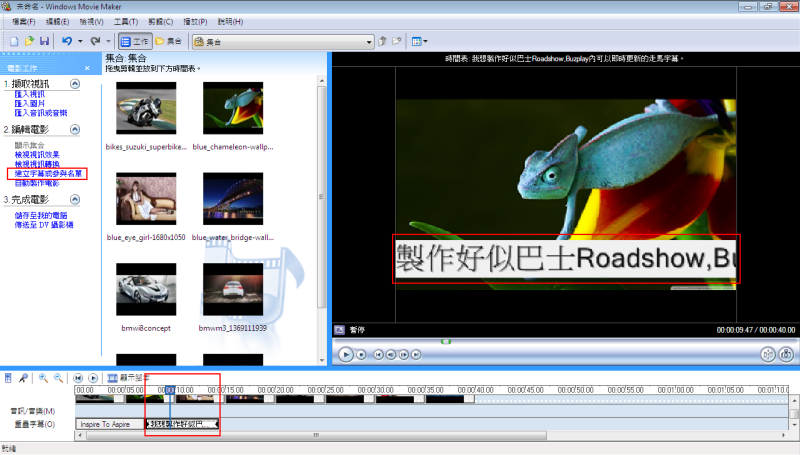Redo the last undone action
The image size is (800, 455).
(95, 41)
